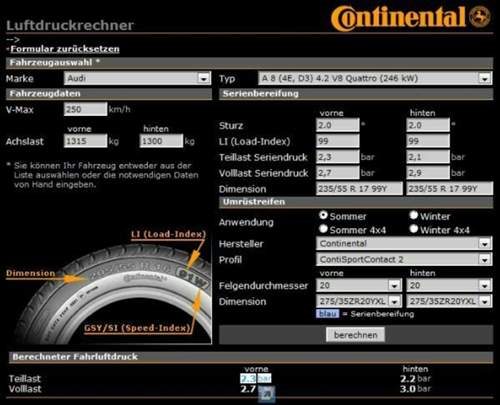
Task: Click the Luftdruckrechner title
Action: (70, 25)
